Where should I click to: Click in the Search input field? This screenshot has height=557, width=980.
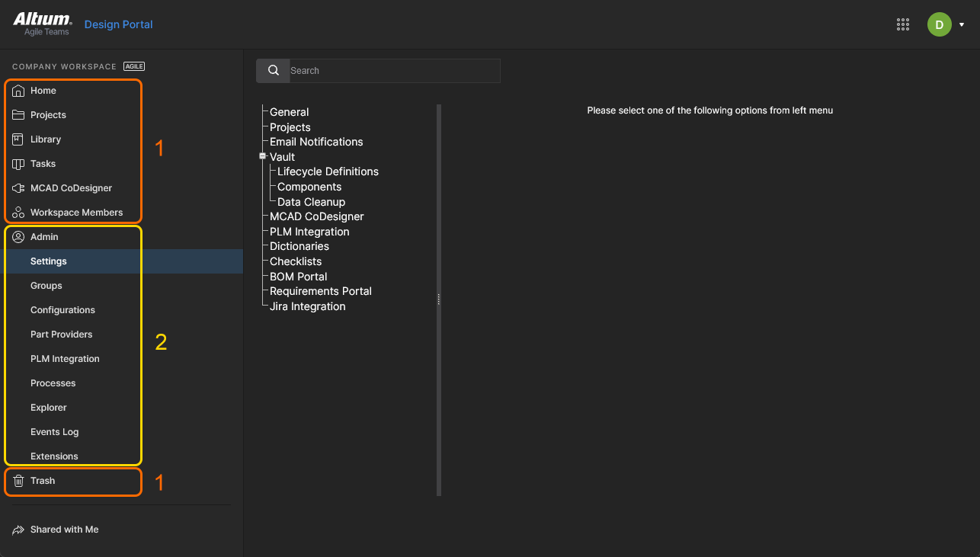tap(394, 71)
